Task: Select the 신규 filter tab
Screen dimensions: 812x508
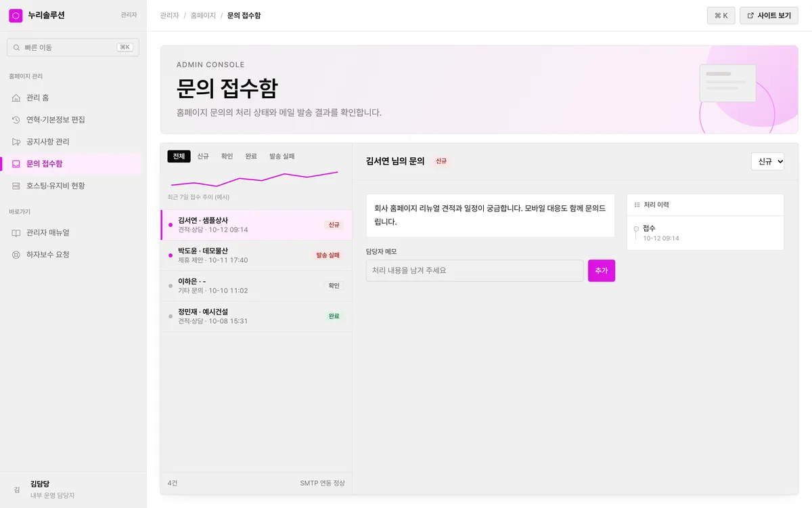Action: [x=203, y=156]
